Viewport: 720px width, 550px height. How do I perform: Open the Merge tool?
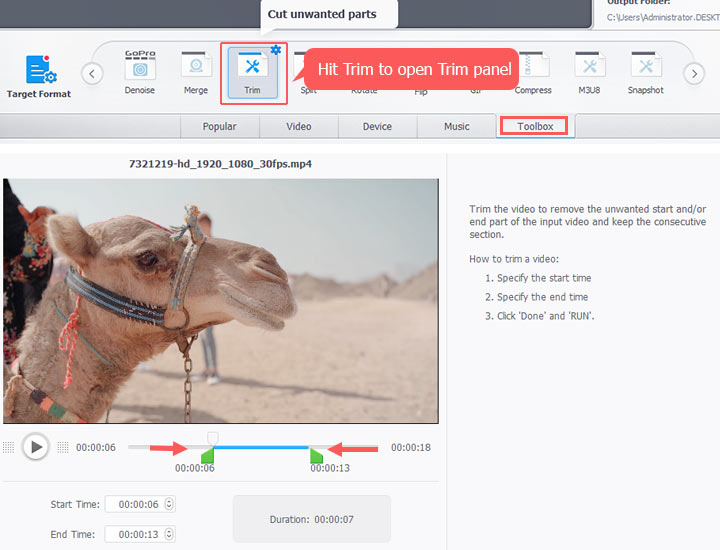(196, 73)
